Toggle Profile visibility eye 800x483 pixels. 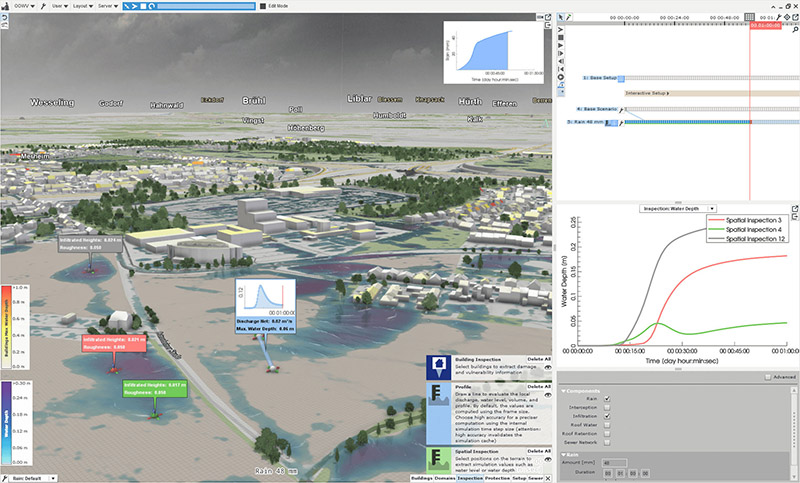[547, 395]
